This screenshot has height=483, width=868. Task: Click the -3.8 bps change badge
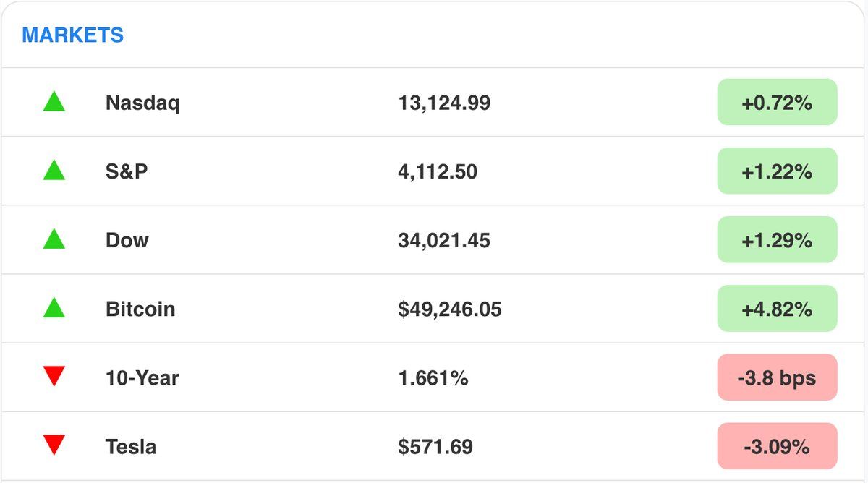[x=777, y=377]
